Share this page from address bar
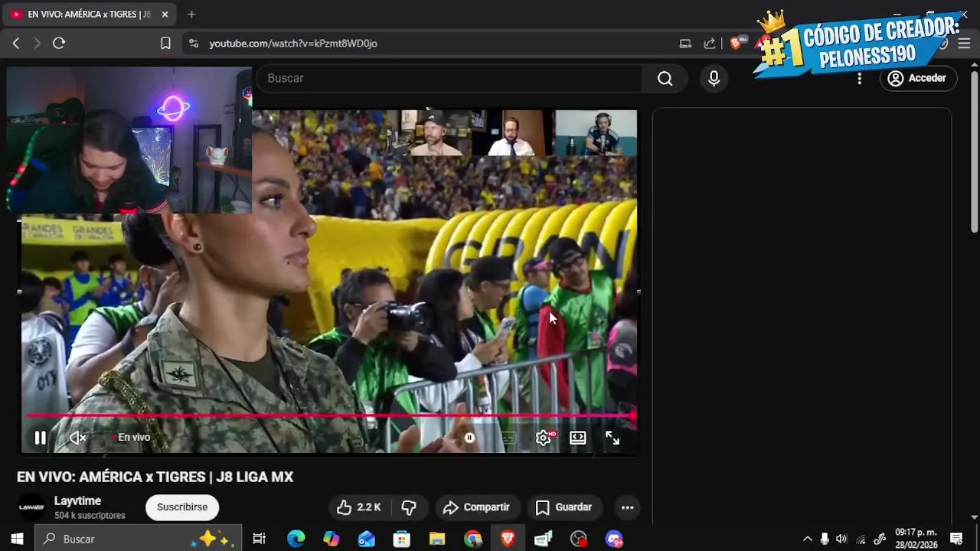Viewport: 980px width, 551px height. (x=710, y=44)
